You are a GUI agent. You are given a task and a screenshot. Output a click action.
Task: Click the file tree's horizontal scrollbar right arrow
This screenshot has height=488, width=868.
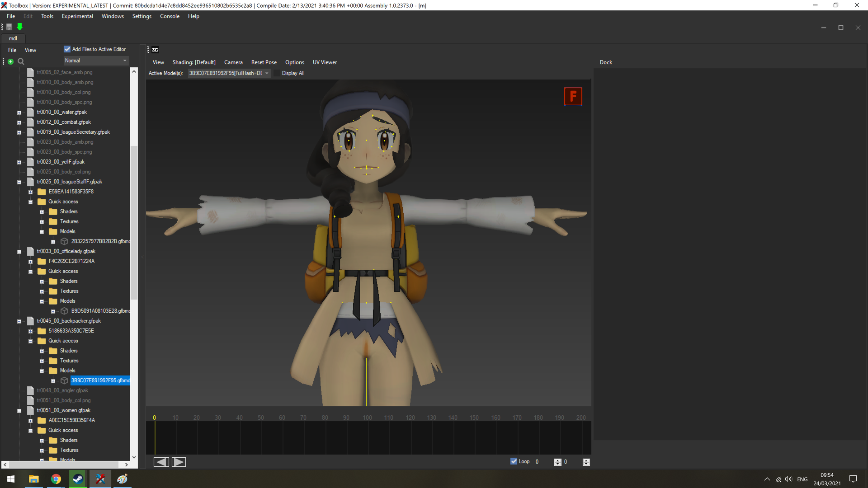pos(127,465)
